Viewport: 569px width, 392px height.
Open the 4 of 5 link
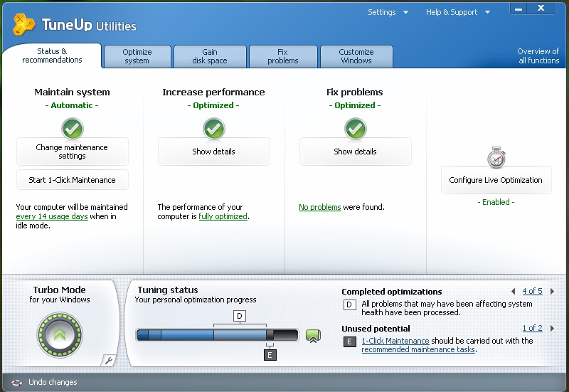[532, 291]
